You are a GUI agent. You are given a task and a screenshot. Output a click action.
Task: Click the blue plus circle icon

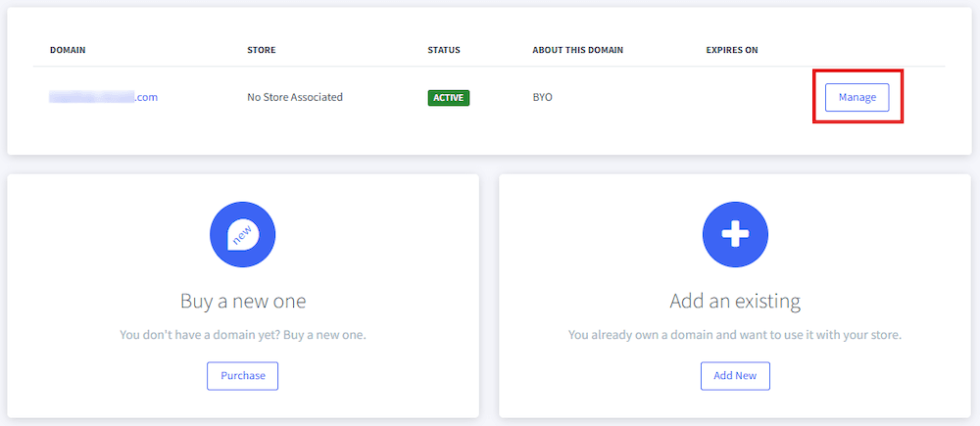[x=735, y=235]
